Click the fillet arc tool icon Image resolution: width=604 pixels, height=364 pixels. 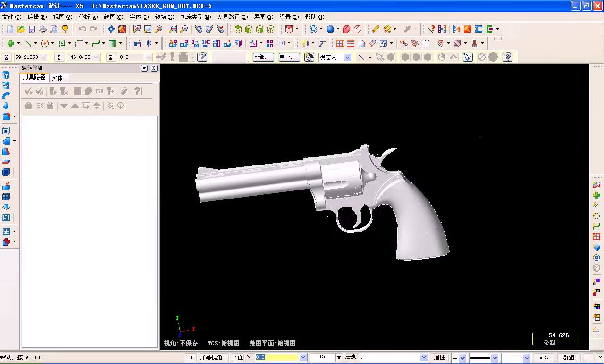(x=79, y=43)
